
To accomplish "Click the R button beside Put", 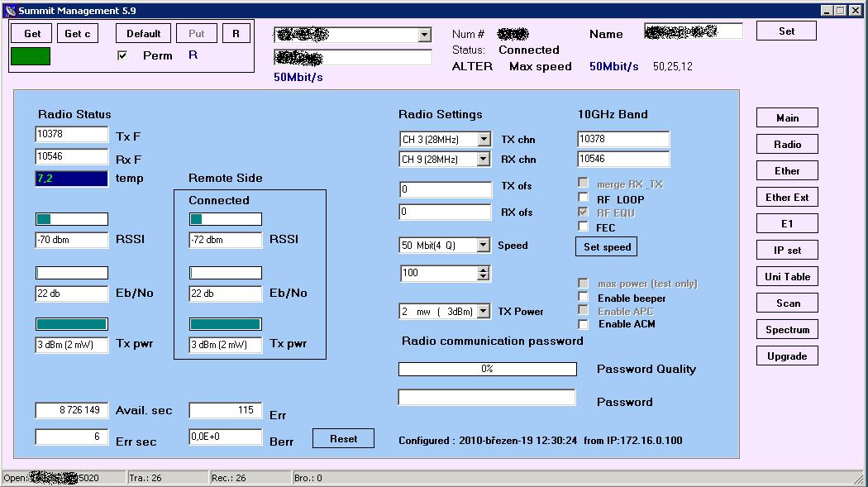I will [236, 34].
